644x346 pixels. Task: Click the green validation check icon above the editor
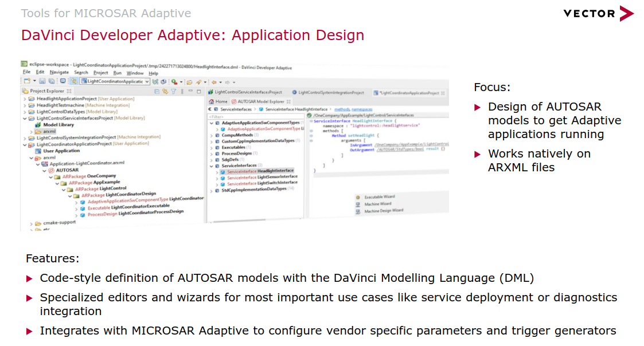pos(309,115)
